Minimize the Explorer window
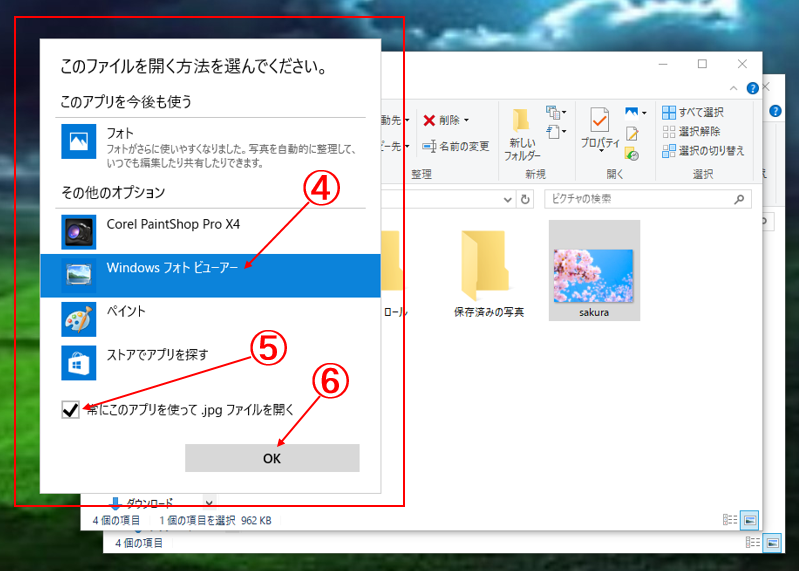 tap(663, 64)
